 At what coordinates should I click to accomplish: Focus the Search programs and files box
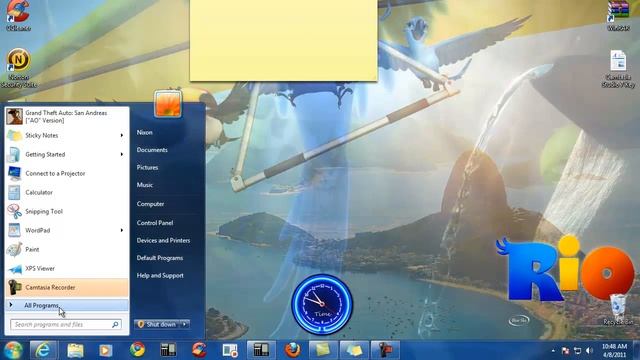click(x=66, y=324)
